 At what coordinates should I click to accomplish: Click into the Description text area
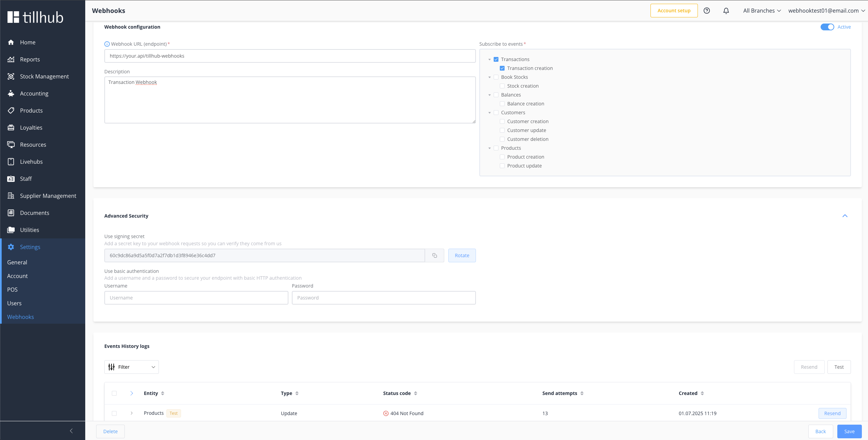point(290,100)
